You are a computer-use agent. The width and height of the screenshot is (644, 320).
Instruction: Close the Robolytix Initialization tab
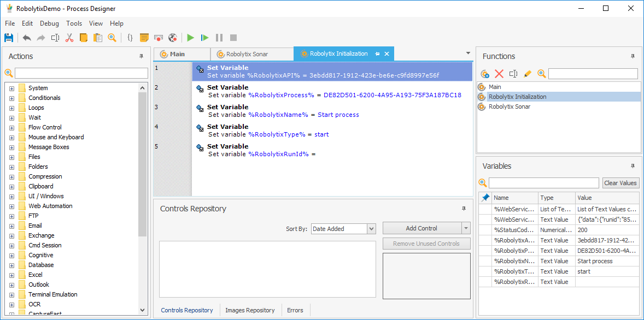pos(387,54)
